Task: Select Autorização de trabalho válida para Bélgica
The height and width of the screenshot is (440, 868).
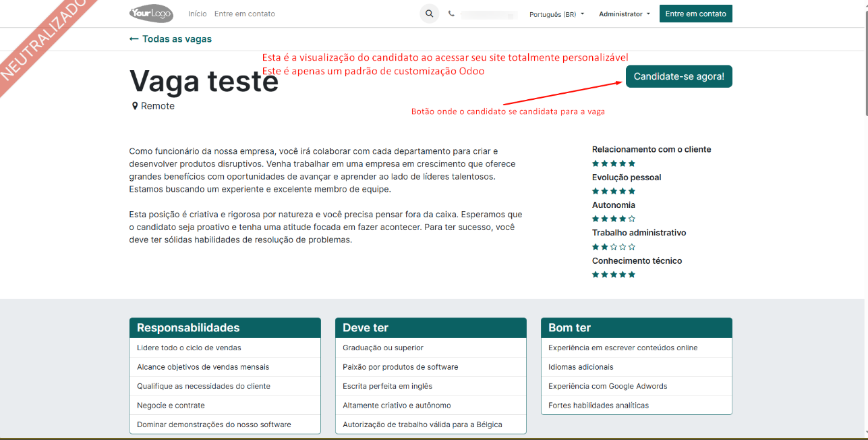Action: 430,424
